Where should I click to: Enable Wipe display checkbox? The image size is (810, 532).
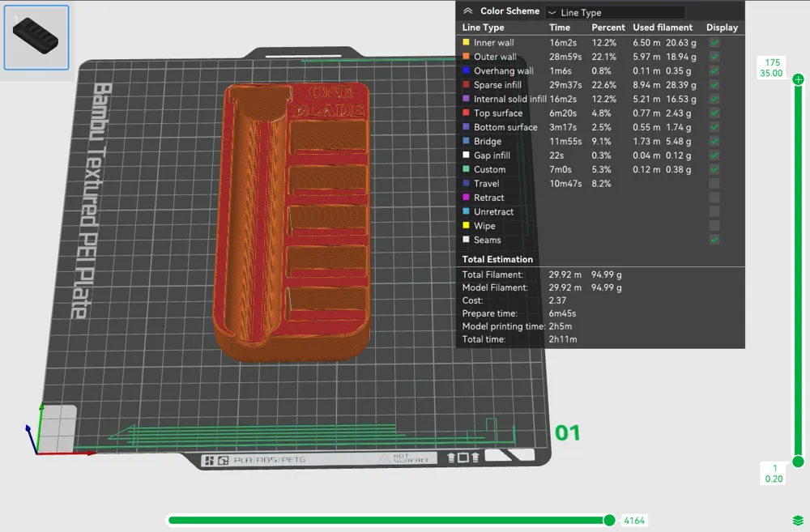[714, 226]
